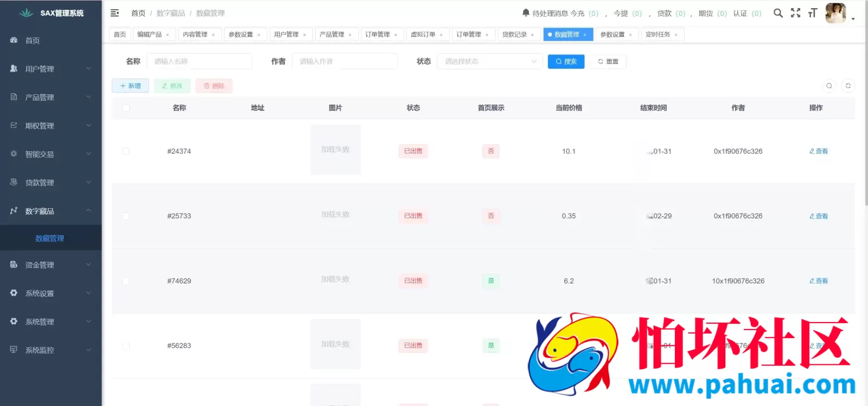Image resolution: width=868 pixels, height=406 pixels.
Task: Click the 已出售 status tag of #56283
Action: click(413, 345)
